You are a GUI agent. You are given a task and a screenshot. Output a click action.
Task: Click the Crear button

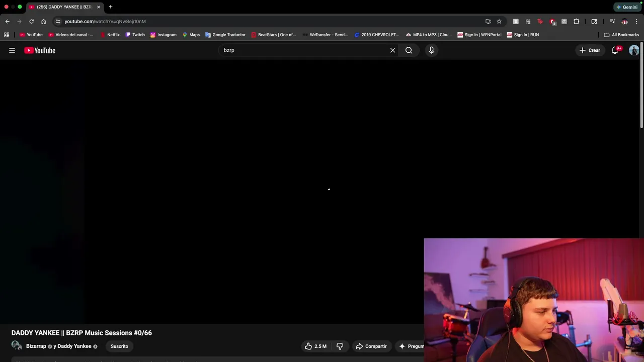590,50
